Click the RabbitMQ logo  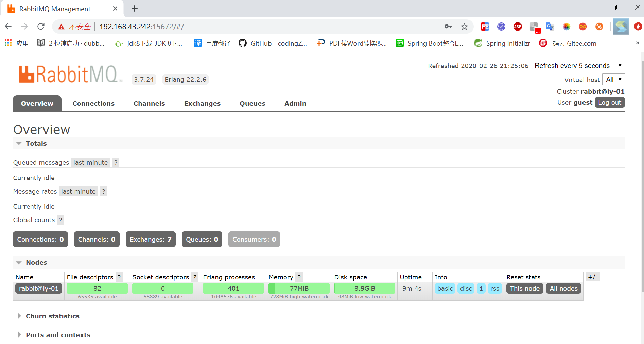(70, 74)
